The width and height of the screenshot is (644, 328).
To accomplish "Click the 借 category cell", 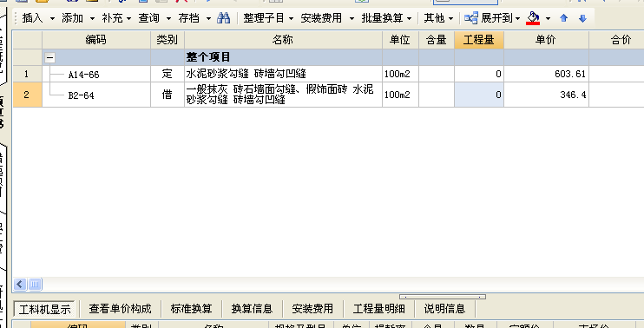I will tap(168, 95).
